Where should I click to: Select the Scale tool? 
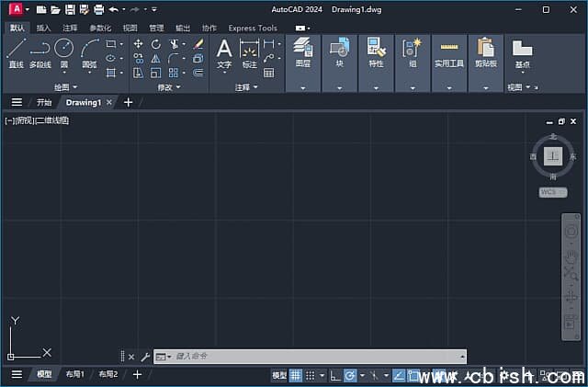coord(155,73)
